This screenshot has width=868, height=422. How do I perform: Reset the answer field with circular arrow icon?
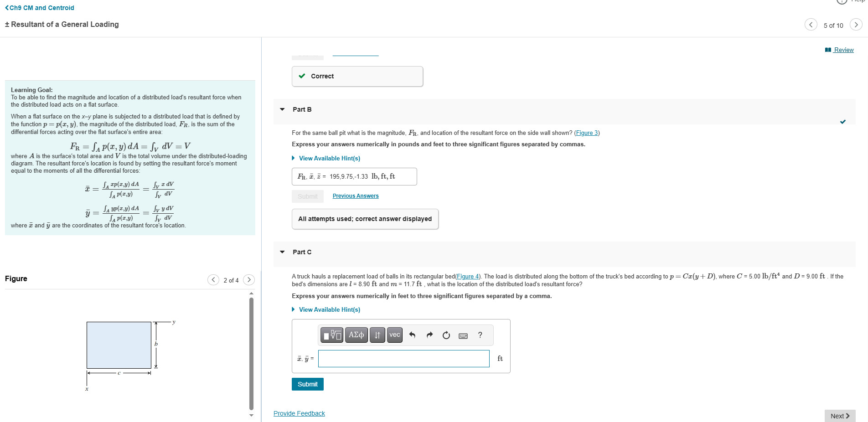[x=446, y=335]
